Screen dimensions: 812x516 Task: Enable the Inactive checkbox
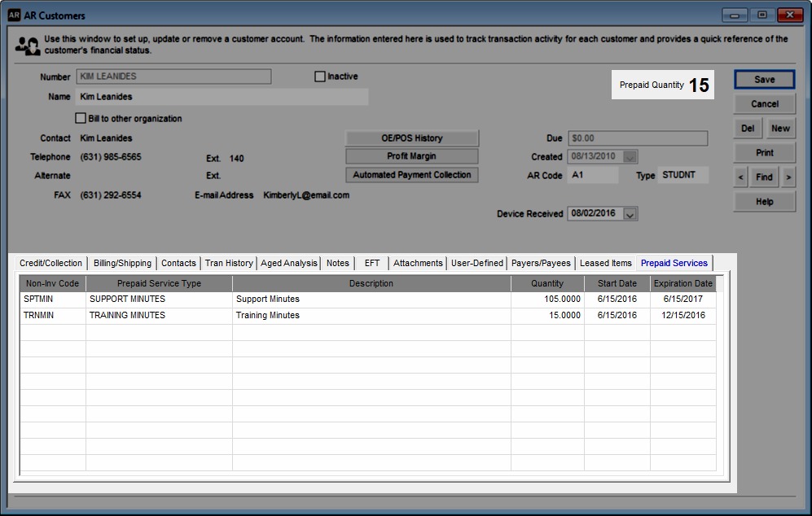(x=319, y=76)
